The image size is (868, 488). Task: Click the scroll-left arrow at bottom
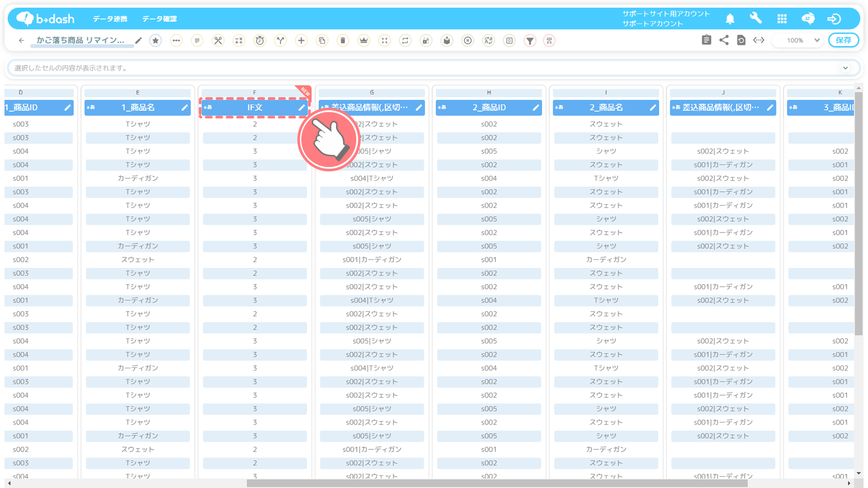coord(9,483)
